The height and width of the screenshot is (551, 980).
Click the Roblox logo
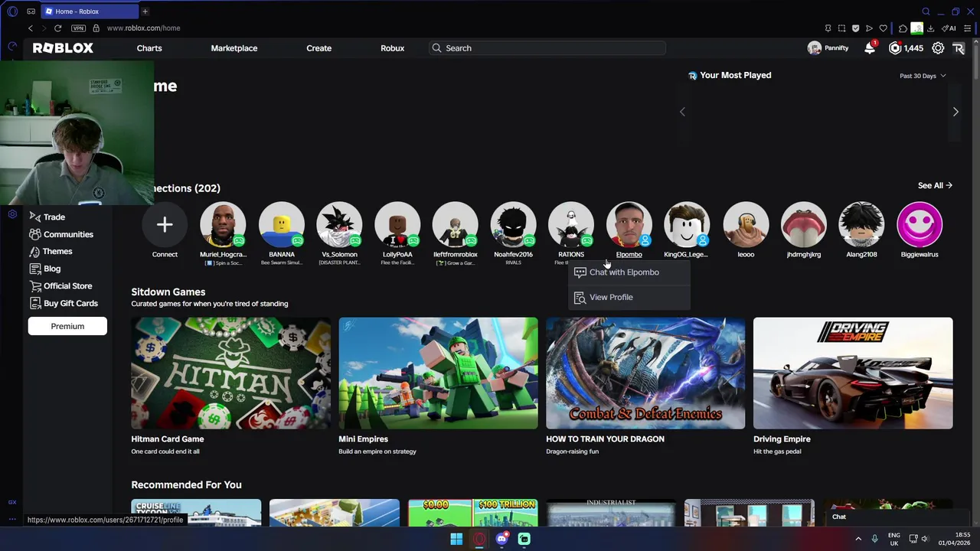[63, 48]
